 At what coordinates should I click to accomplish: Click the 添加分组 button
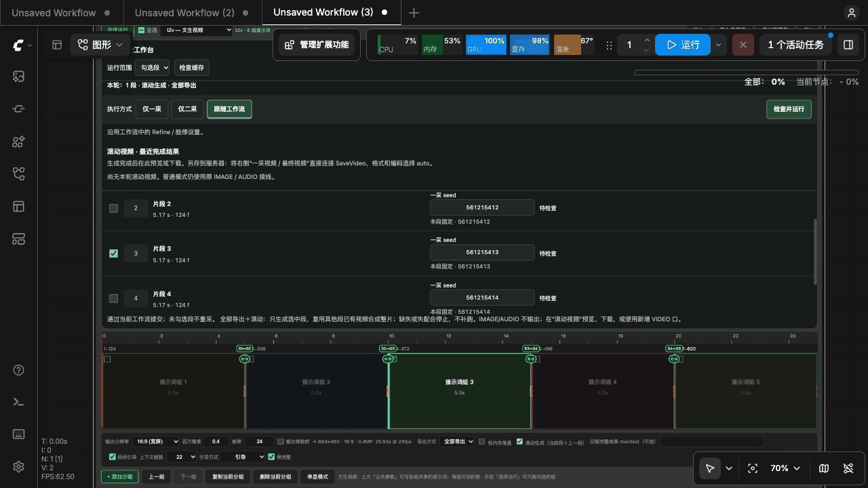point(120,476)
